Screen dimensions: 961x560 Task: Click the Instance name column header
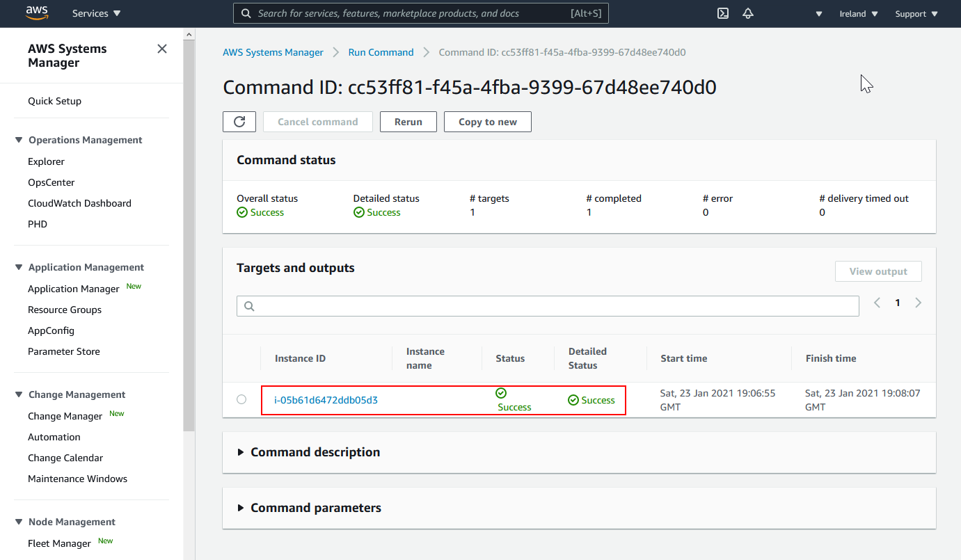pyautogui.click(x=426, y=358)
